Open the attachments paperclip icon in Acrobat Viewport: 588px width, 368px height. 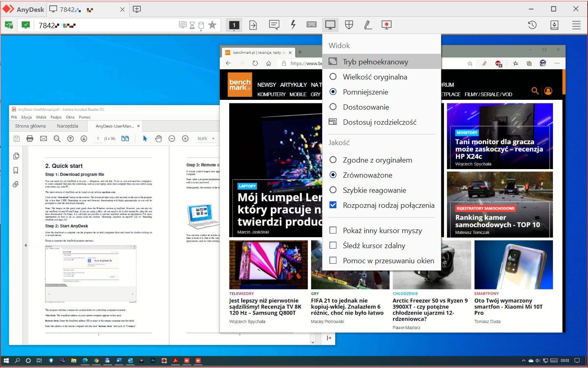(x=16, y=184)
